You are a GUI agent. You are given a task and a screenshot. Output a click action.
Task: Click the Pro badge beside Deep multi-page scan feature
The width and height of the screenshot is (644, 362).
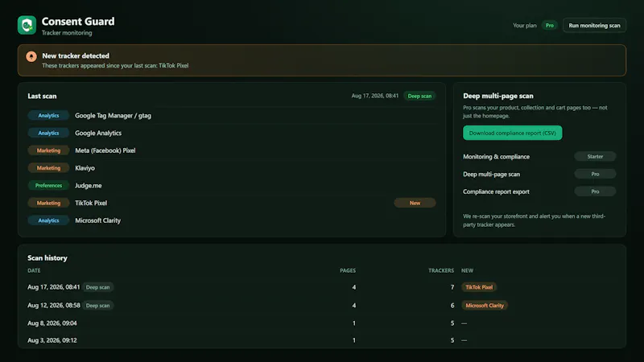[595, 174]
